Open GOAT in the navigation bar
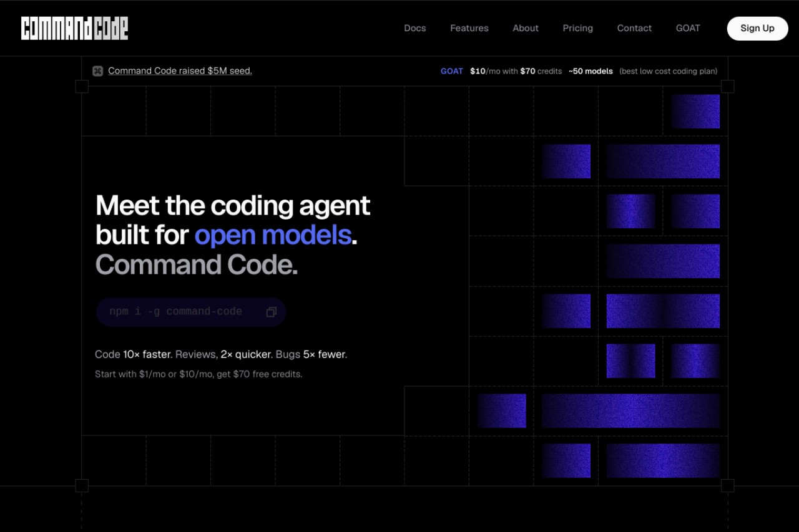 (x=688, y=28)
